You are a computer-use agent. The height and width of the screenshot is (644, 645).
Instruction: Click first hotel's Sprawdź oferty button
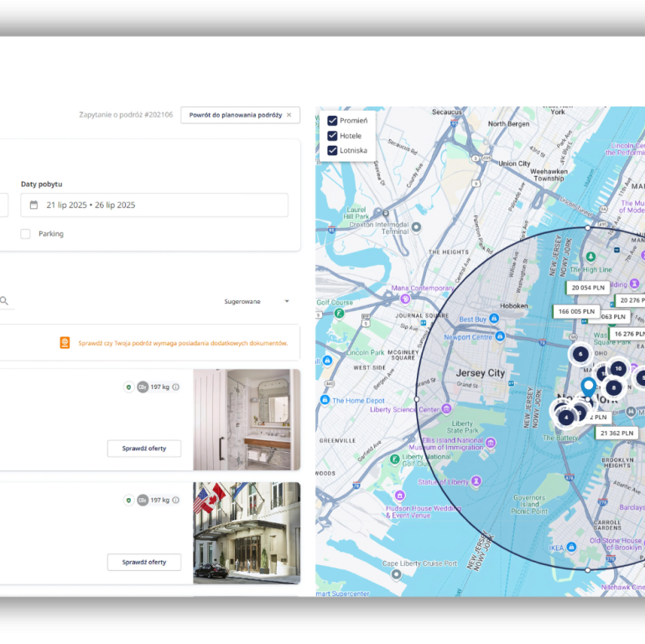(144, 449)
